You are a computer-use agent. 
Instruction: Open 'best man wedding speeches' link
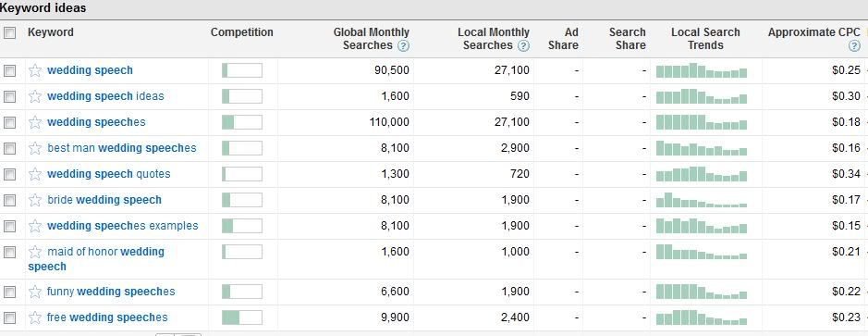122,148
